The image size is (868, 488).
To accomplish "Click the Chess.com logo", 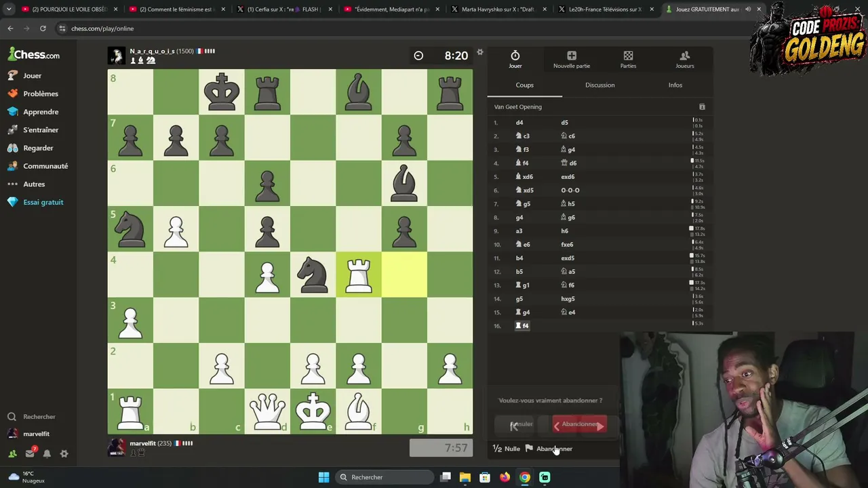I will pos(34,54).
